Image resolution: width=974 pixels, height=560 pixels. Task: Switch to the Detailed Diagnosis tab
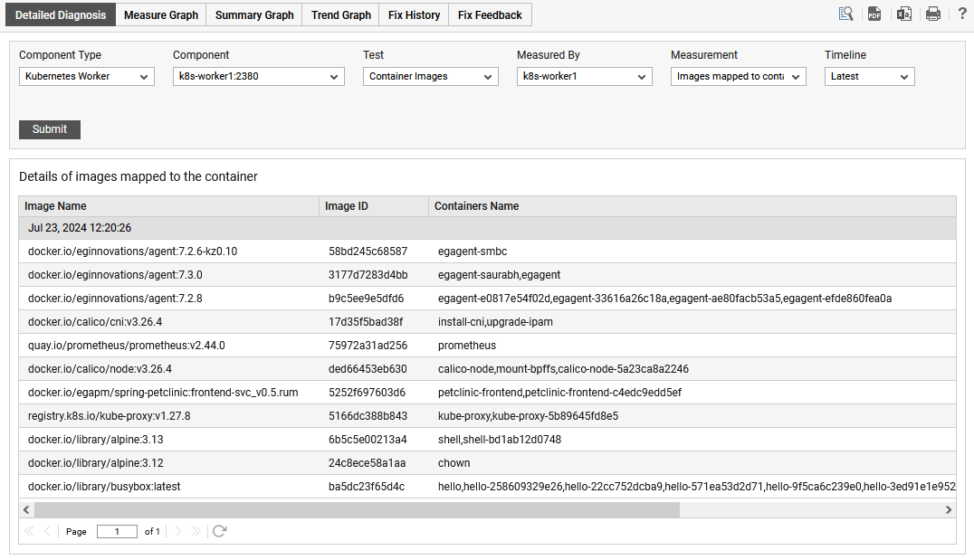61,14
